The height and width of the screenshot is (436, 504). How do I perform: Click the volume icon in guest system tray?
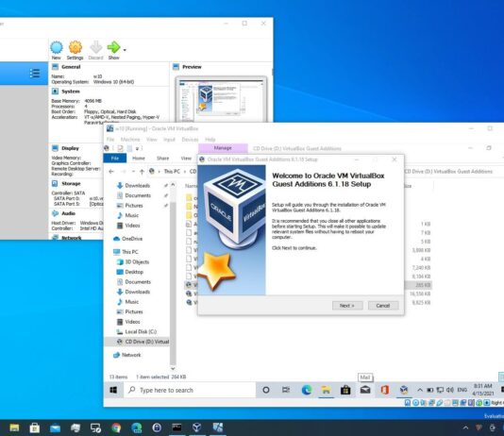(x=450, y=390)
